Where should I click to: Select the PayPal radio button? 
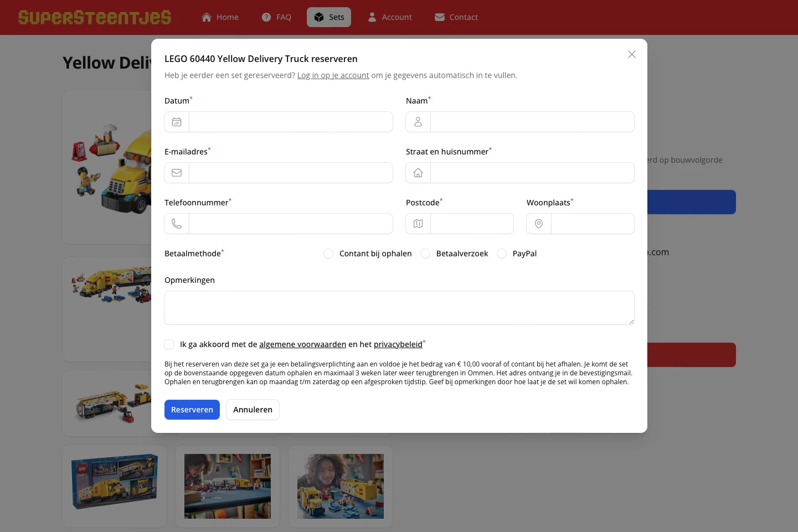coord(502,254)
